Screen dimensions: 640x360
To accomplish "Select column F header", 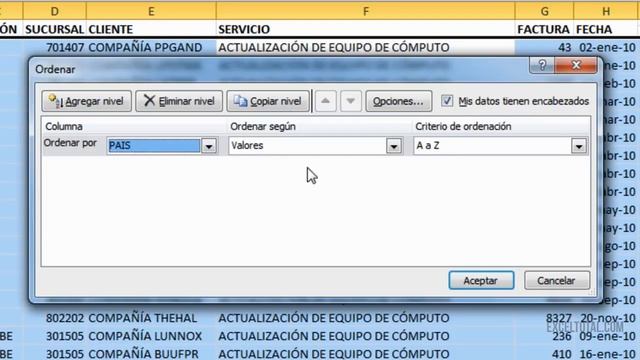I will (x=365, y=11).
